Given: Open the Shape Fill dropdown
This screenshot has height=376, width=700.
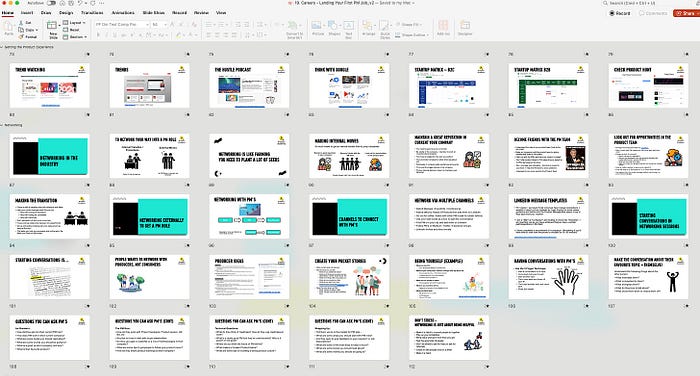Looking at the screenshot, I should point(408,25).
